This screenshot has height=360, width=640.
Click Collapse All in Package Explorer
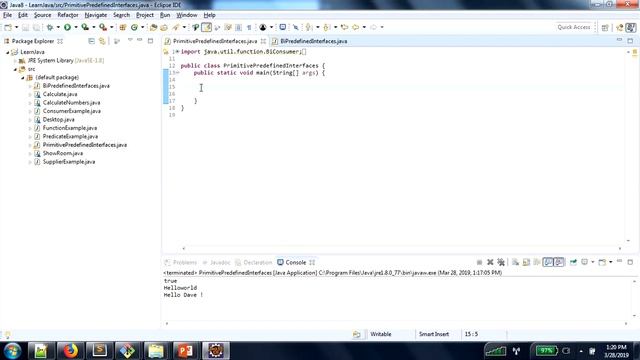point(91,41)
